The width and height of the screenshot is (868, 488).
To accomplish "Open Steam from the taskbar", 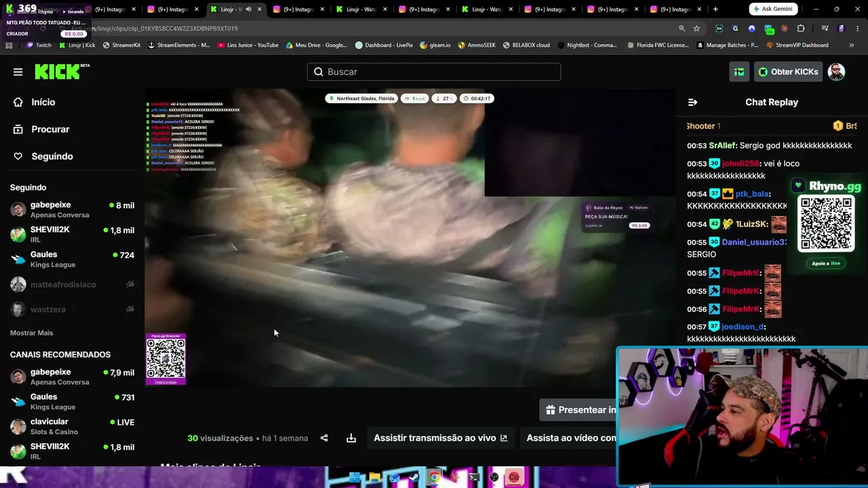I will [414, 477].
